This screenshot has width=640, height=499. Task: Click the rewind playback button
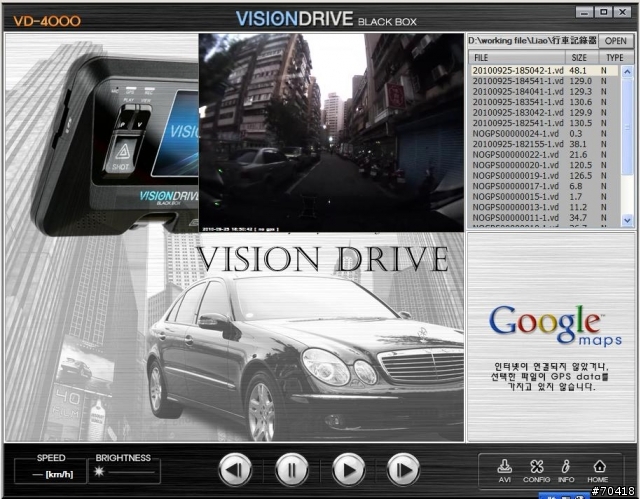[235, 470]
